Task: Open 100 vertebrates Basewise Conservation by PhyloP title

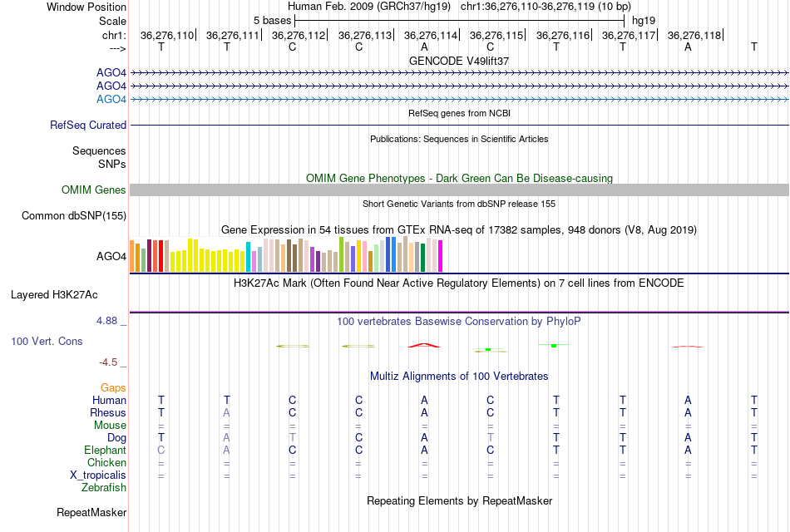Action: [x=459, y=322]
